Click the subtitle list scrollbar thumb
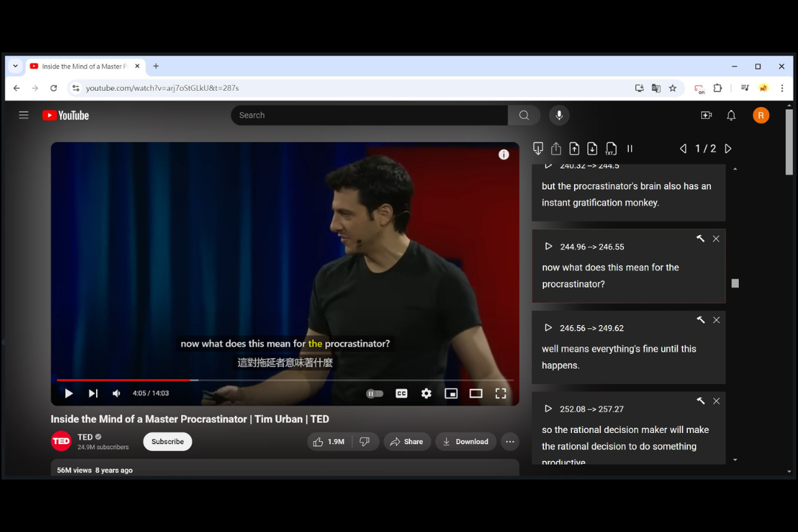 click(735, 283)
